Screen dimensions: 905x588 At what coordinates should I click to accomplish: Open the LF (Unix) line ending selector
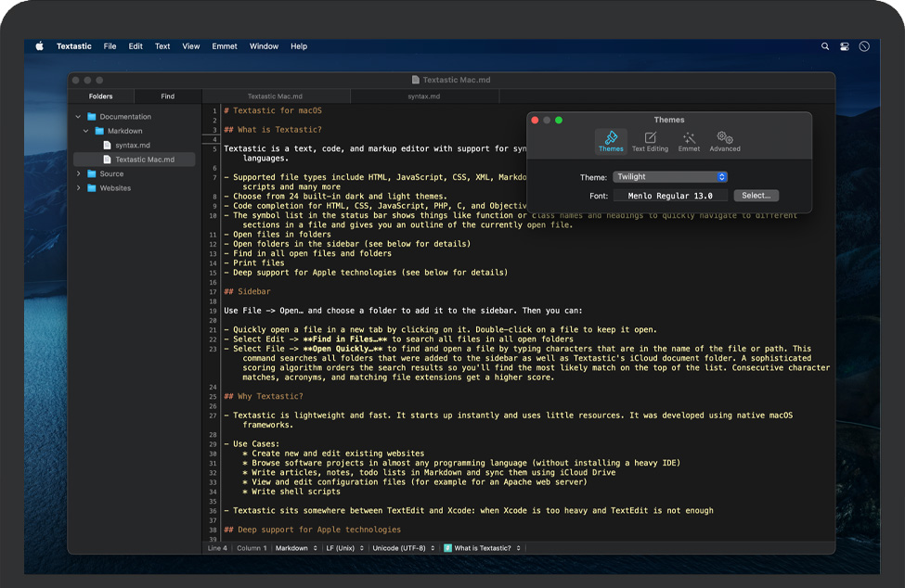pos(345,548)
